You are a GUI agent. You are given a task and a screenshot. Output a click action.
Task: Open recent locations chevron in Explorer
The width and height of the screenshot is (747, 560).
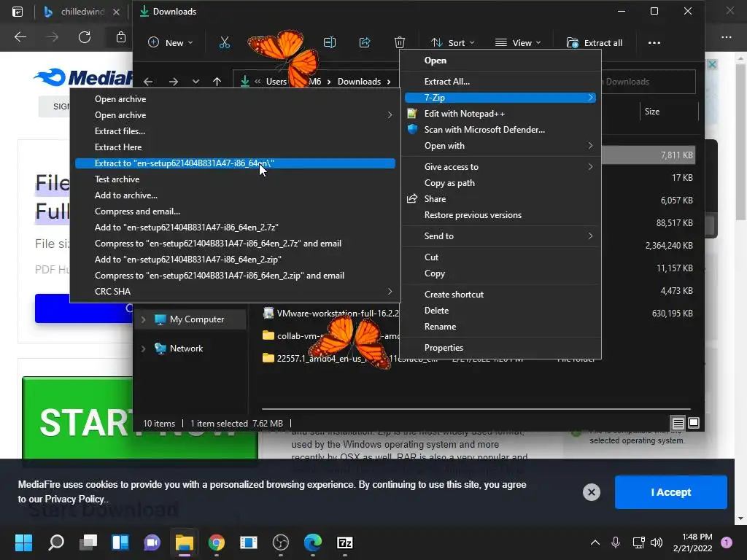point(196,82)
